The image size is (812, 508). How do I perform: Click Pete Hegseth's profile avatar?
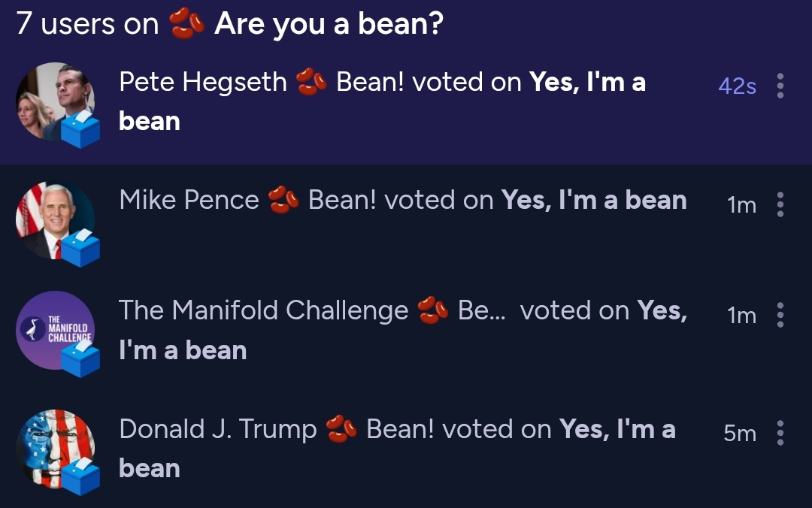50,98
